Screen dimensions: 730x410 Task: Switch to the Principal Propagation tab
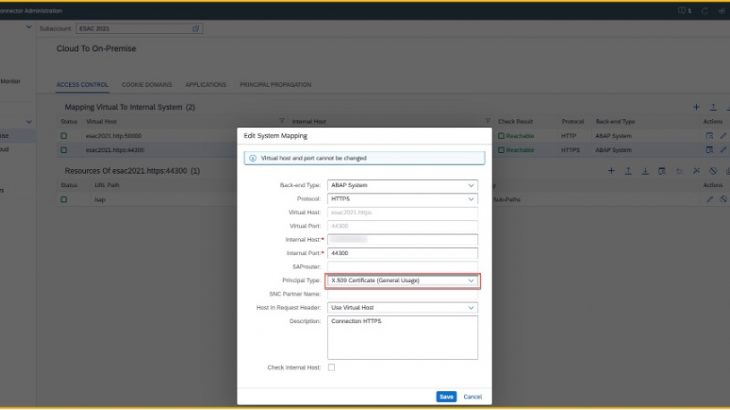276,85
